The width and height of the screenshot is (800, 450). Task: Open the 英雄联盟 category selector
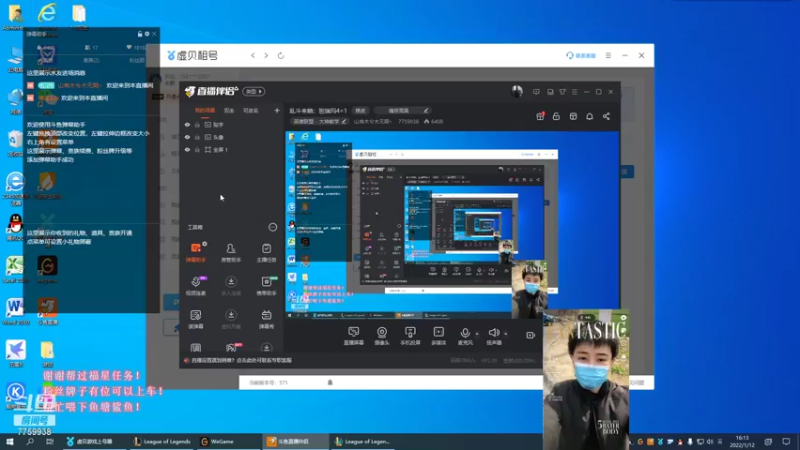[319, 121]
